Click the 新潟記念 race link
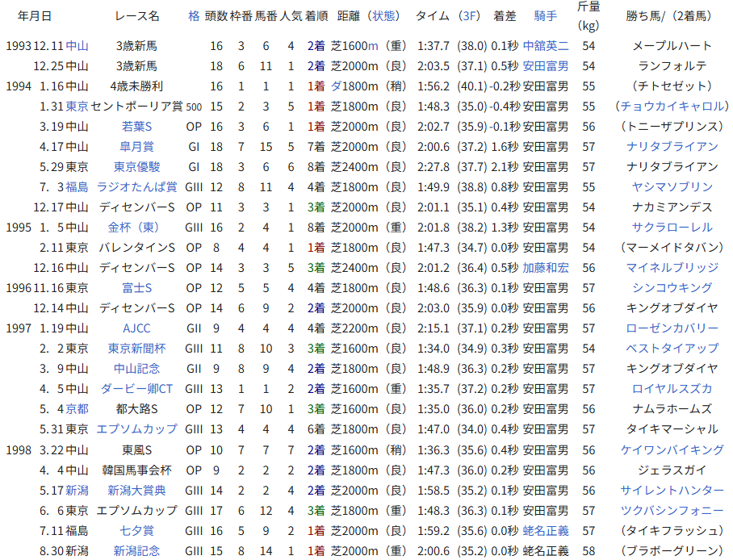Screen dimensions: 733x560 136,550
